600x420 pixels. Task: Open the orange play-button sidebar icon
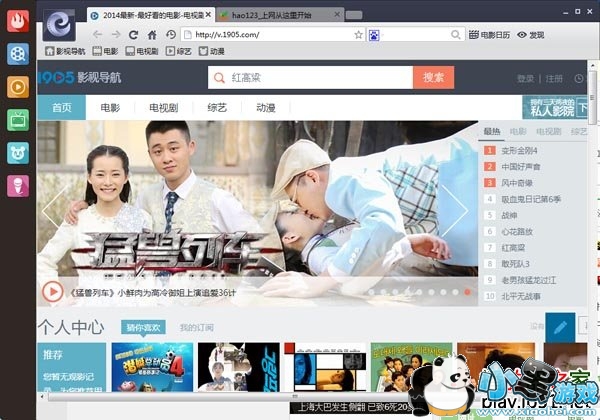[x=18, y=87]
